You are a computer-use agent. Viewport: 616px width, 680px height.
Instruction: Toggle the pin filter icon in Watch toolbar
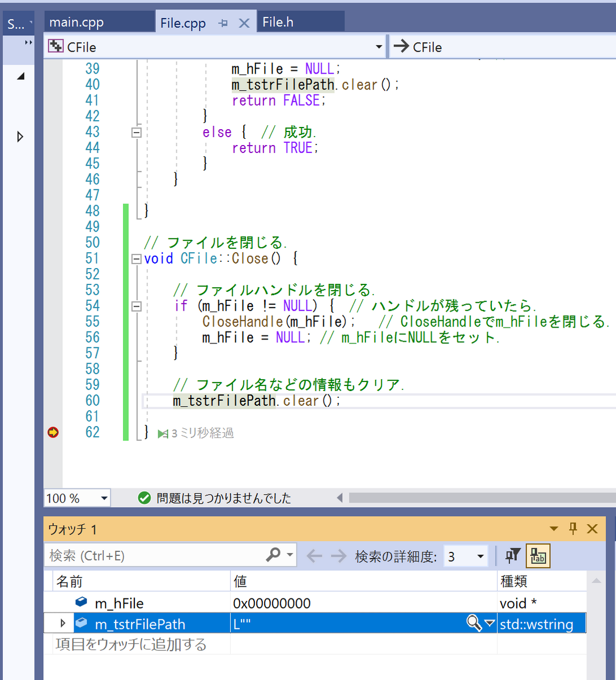tap(513, 556)
